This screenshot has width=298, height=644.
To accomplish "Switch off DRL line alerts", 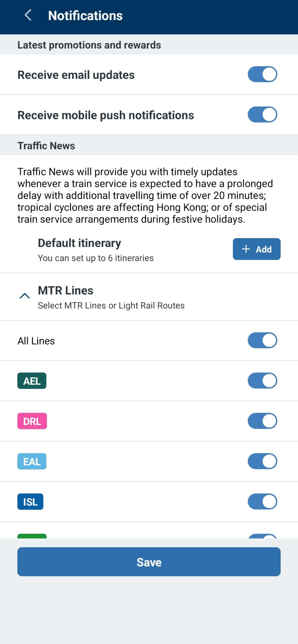I will pos(262,421).
